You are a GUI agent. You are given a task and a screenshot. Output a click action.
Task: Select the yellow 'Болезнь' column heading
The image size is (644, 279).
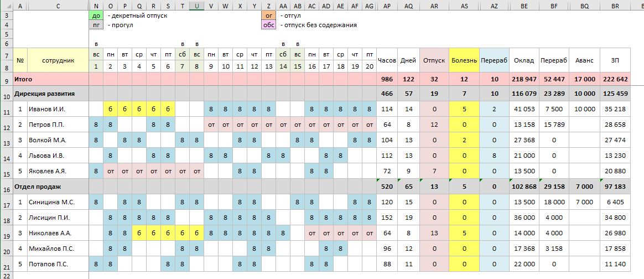[464, 60]
